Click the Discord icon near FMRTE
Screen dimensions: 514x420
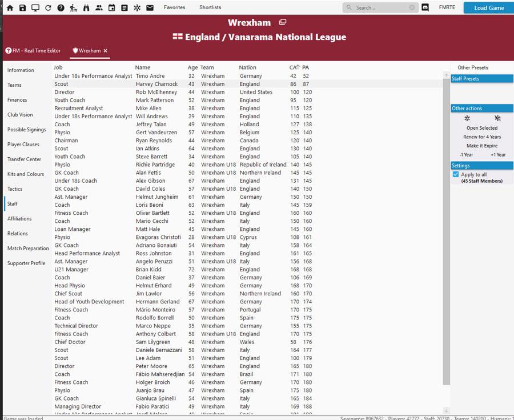pyautogui.click(x=425, y=7)
